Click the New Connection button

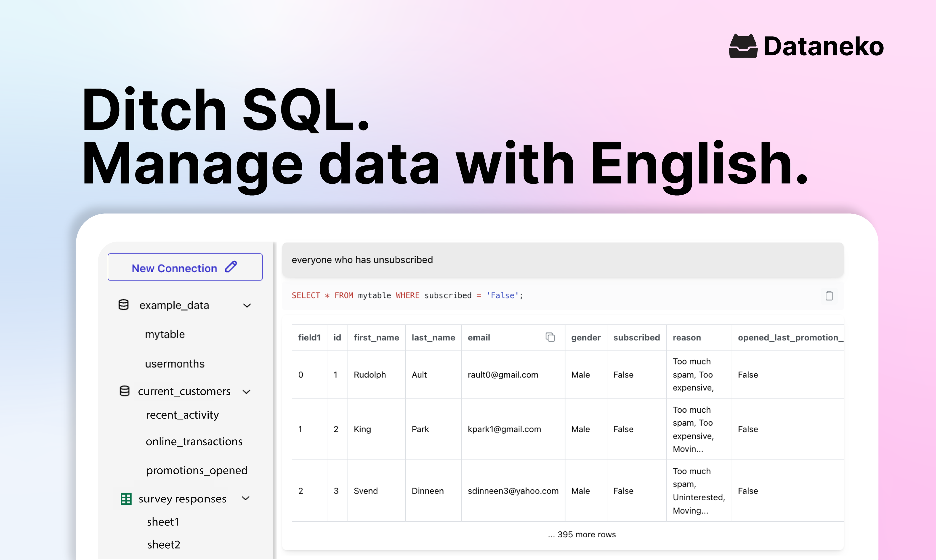tap(185, 267)
